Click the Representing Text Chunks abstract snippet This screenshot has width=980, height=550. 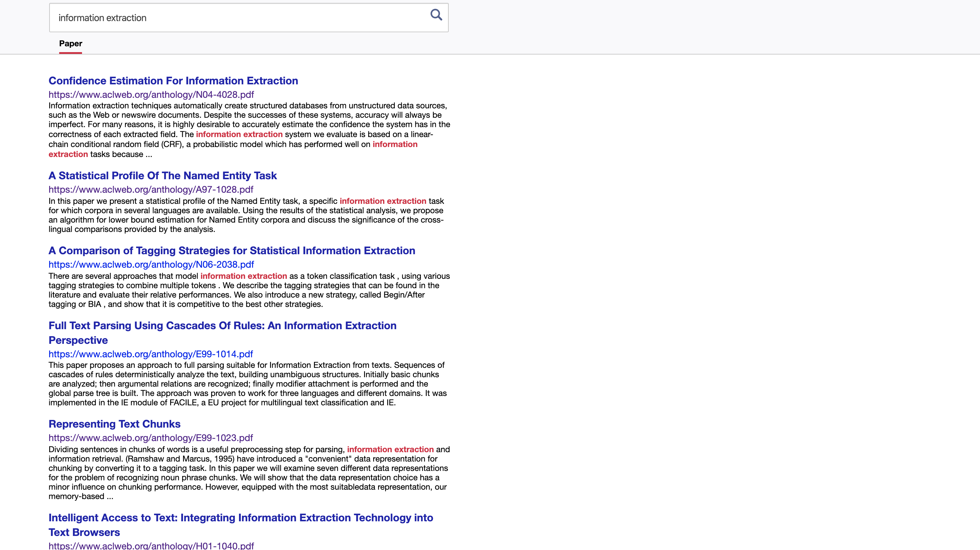click(x=247, y=473)
